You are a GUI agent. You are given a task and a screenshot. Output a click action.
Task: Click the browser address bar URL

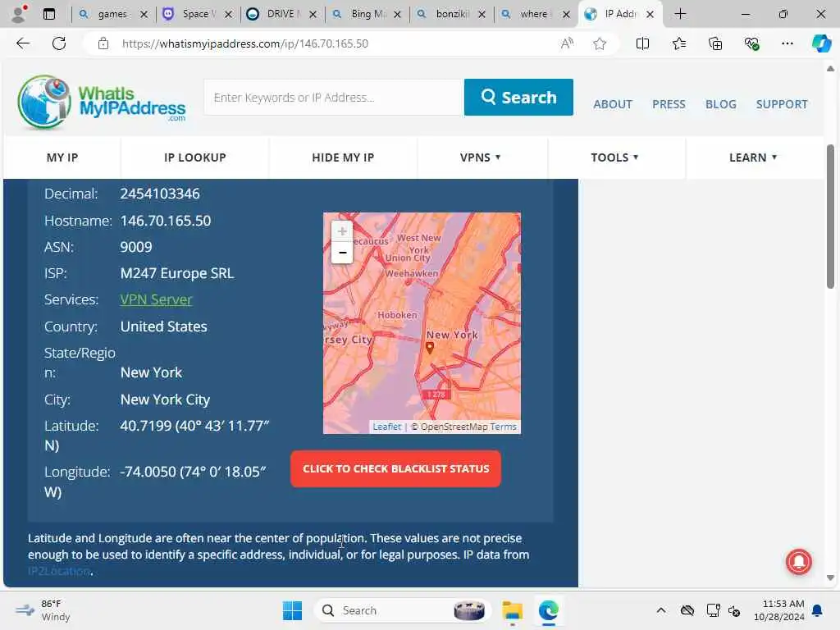[x=244, y=43]
